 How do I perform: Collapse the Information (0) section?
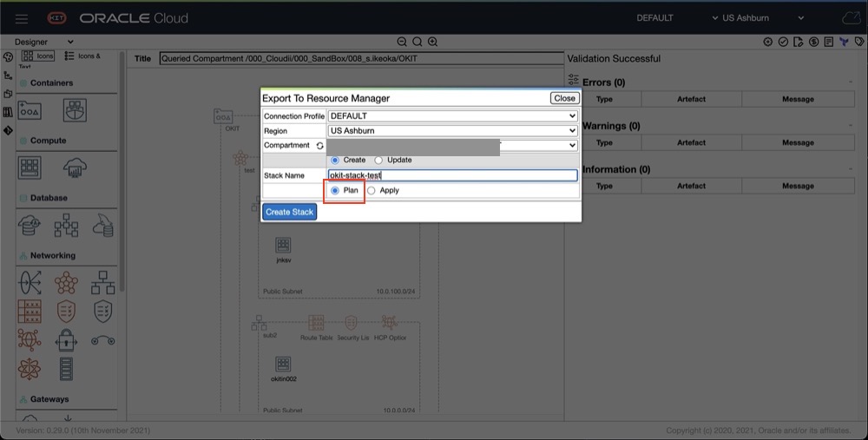coord(851,169)
